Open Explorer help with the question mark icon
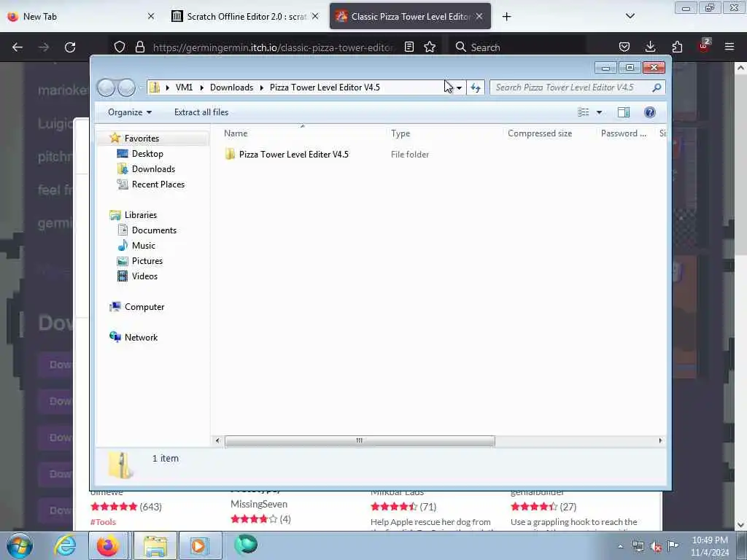The width and height of the screenshot is (747, 560). coord(649,112)
